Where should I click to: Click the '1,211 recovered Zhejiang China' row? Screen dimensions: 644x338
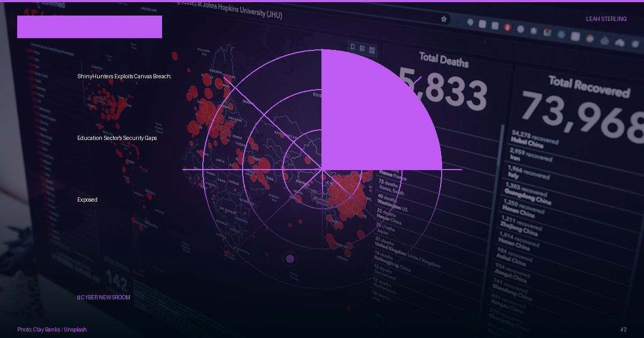[x=521, y=227]
